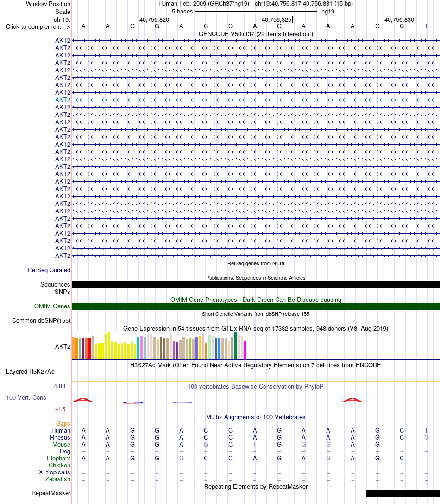Click the GENCODE V50lift37 track title
Image resolution: width=440 pixels, height=504 pixels.
pos(256,34)
